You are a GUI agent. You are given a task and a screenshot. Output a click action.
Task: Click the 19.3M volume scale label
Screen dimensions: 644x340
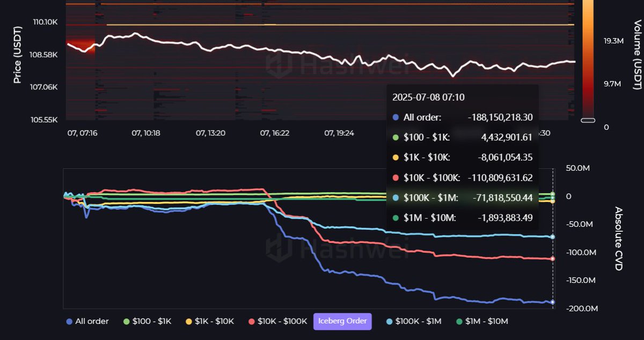(613, 41)
